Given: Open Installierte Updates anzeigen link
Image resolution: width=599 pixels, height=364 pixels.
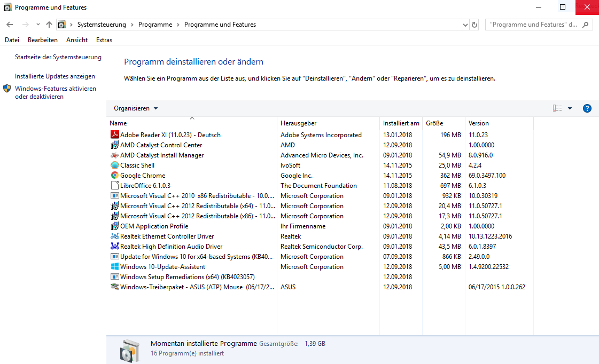Looking at the screenshot, I should [55, 76].
